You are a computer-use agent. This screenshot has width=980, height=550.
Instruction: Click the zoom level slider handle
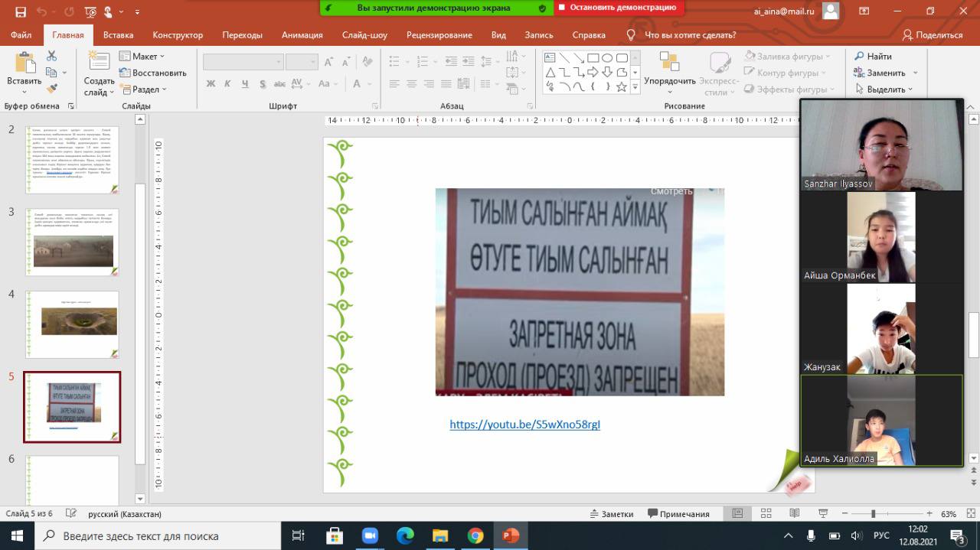pyautogui.click(x=873, y=514)
